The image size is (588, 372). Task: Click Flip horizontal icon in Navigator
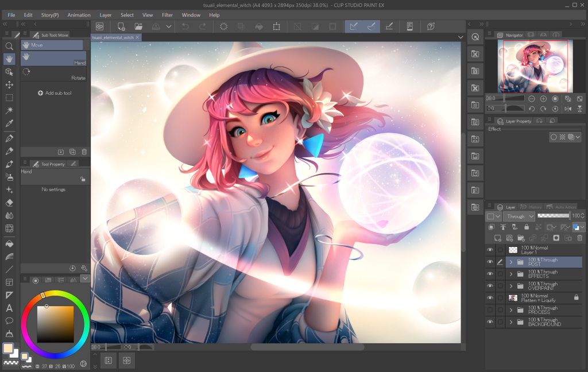point(568,108)
